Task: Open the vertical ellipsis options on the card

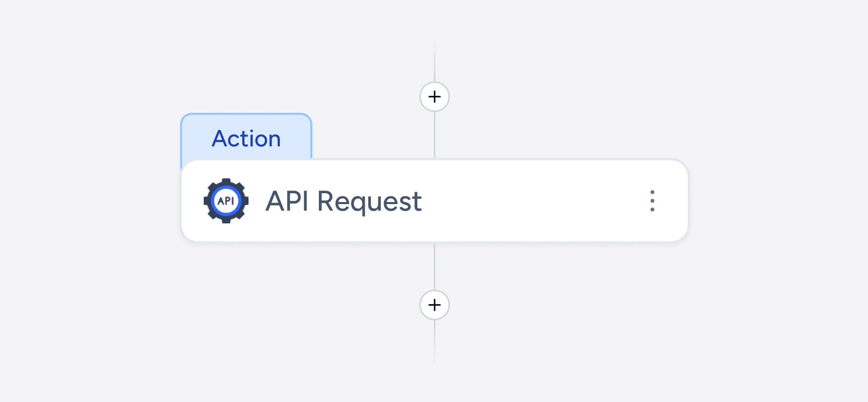Action: coord(652,201)
